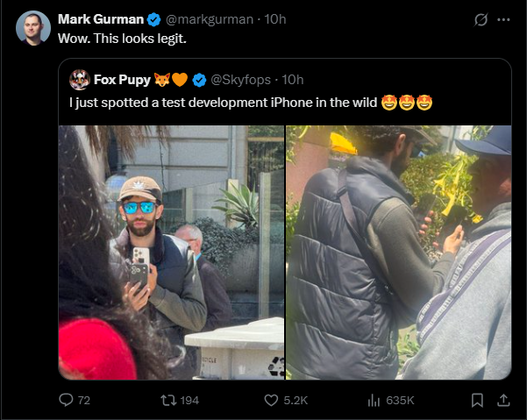This screenshot has height=420, width=527.
Task: View the tweet analytics showing 635K
Action: tap(374, 400)
